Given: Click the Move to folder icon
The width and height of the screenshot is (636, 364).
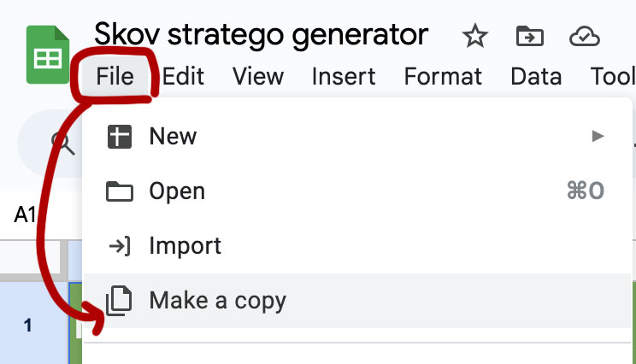Looking at the screenshot, I should click(530, 36).
